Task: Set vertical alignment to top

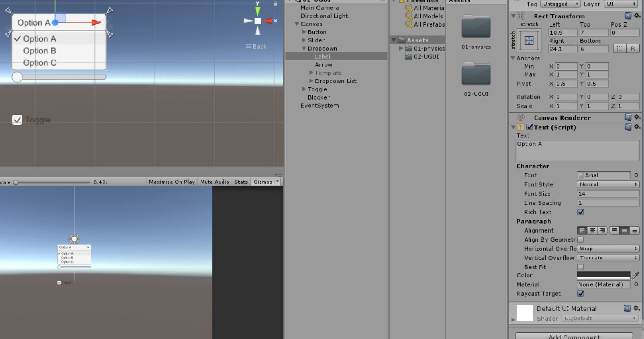Action: pos(614,230)
